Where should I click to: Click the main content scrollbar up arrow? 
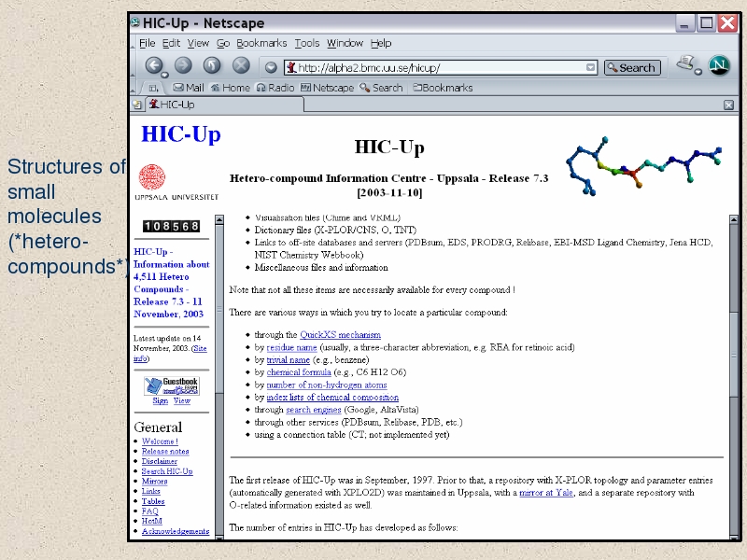coord(734,219)
